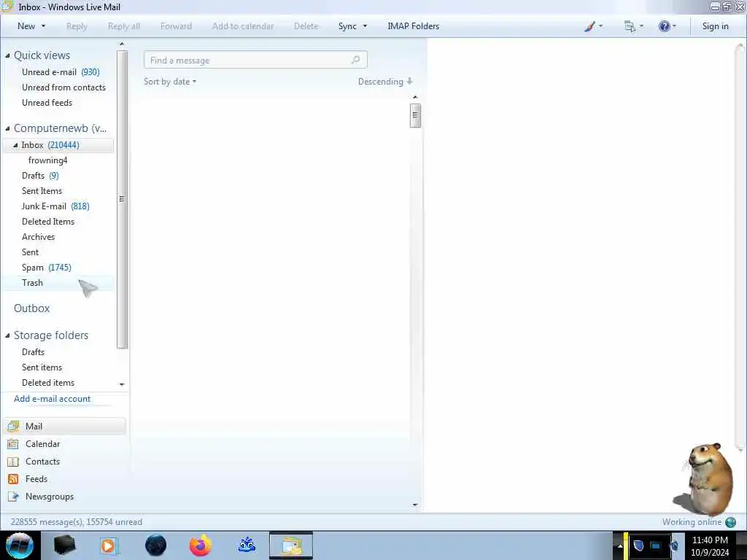
Task: Click the Find a message search box
Action: [255, 60]
